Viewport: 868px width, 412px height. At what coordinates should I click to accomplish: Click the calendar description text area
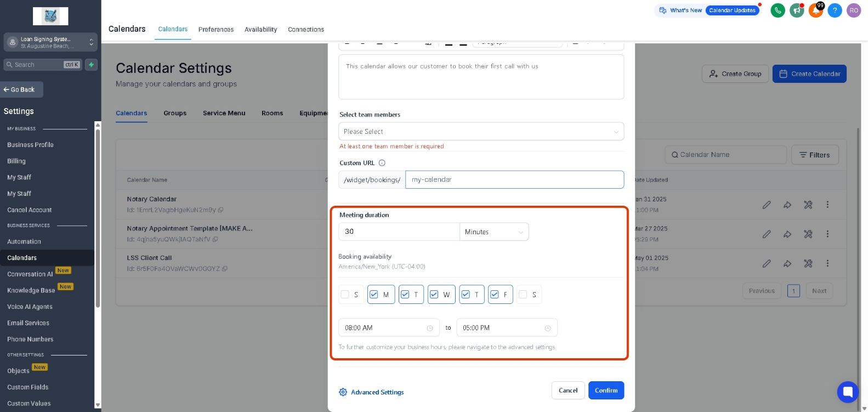tap(481, 77)
